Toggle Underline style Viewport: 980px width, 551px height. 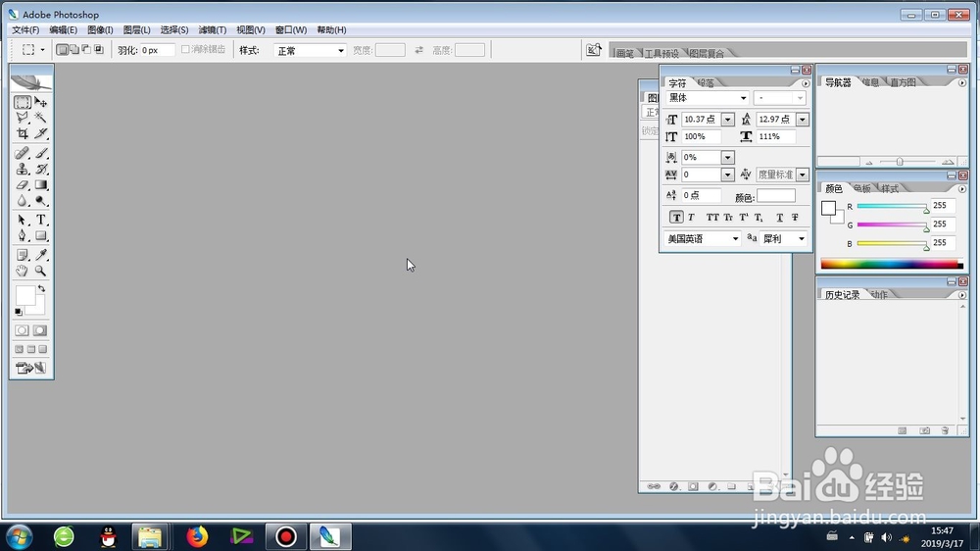click(779, 217)
